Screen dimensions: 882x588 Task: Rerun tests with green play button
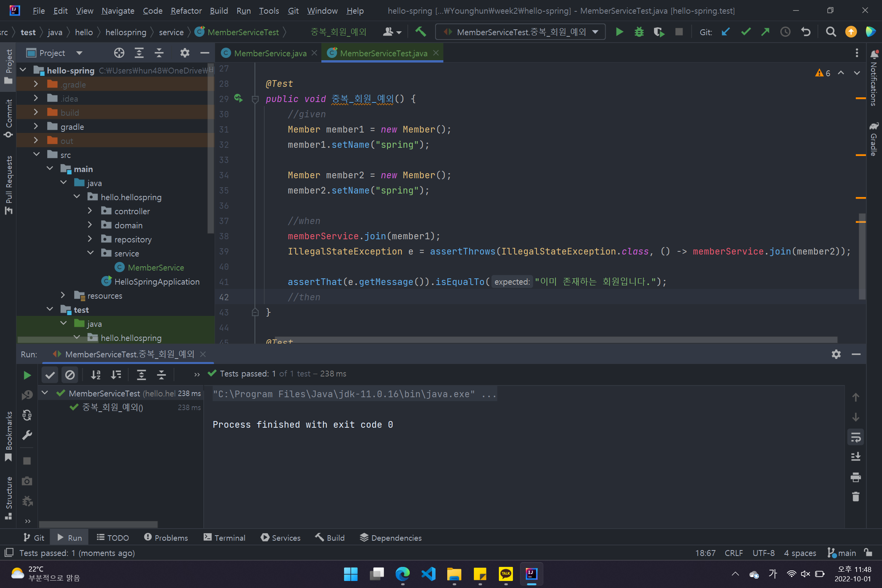pos(27,375)
